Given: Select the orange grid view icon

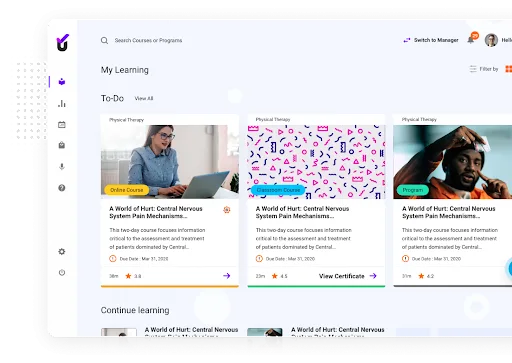Looking at the screenshot, I should [x=509, y=69].
